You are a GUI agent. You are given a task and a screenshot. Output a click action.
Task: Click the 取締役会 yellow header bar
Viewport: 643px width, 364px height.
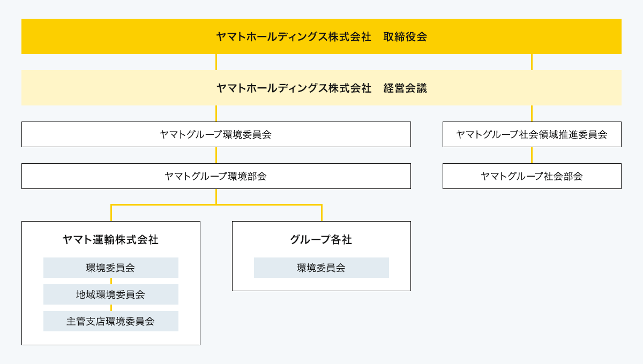(322, 36)
